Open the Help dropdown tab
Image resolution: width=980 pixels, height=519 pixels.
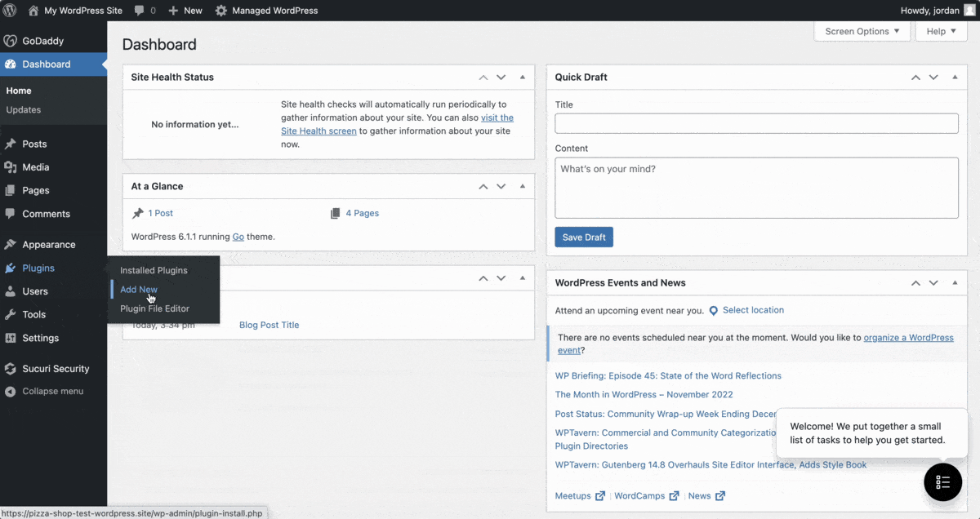941,31
